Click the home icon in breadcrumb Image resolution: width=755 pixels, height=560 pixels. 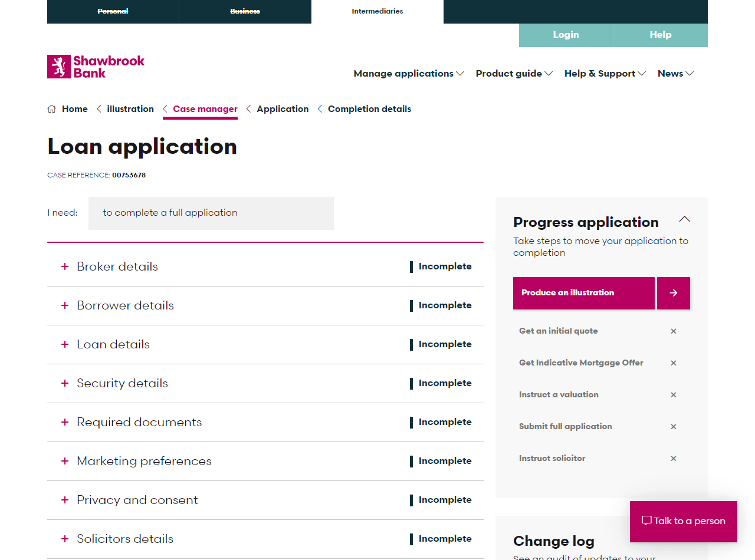pos(52,109)
